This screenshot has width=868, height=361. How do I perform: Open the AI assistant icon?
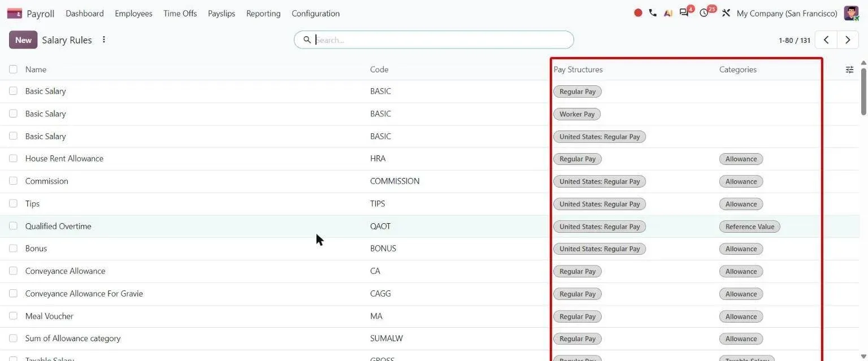click(668, 13)
